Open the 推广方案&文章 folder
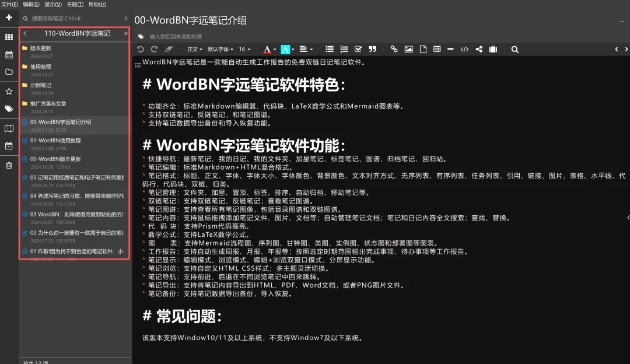The image size is (630, 364). 75,107
